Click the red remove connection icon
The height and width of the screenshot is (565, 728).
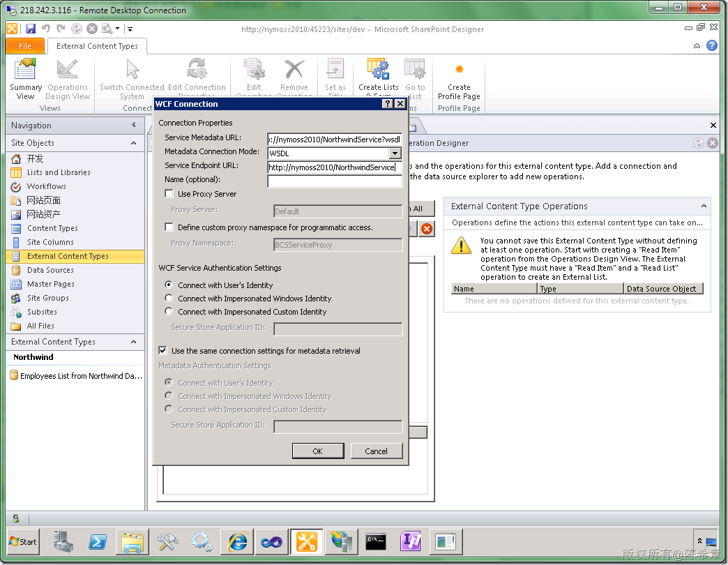coord(427,228)
